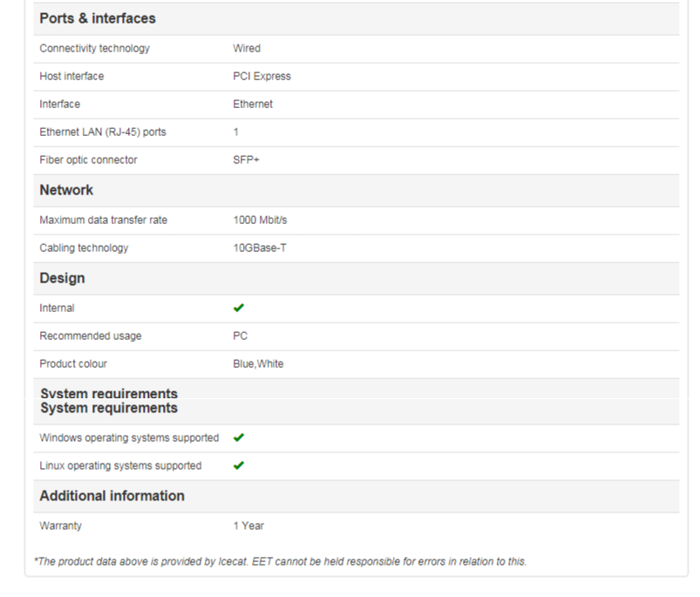Image resolution: width=700 pixels, height=597 pixels.
Task: Click the Connectivity technology label
Action: pyautogui.click(x=94, y=49)
